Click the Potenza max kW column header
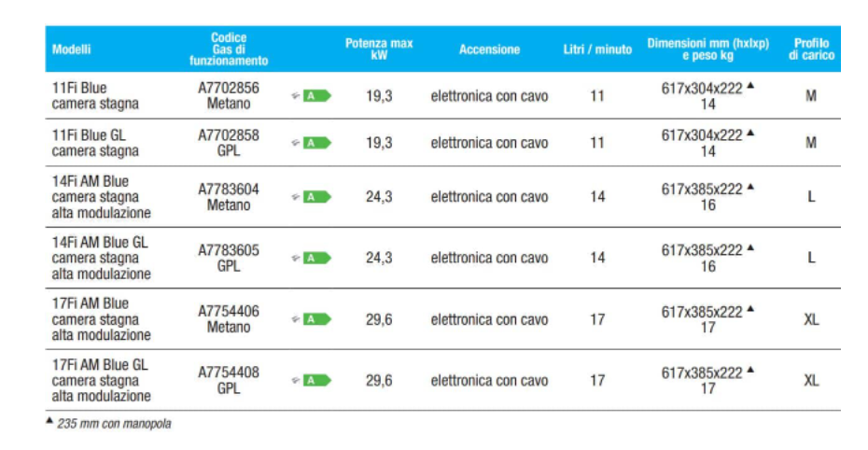868x450 pixels. tap(379, 49)
